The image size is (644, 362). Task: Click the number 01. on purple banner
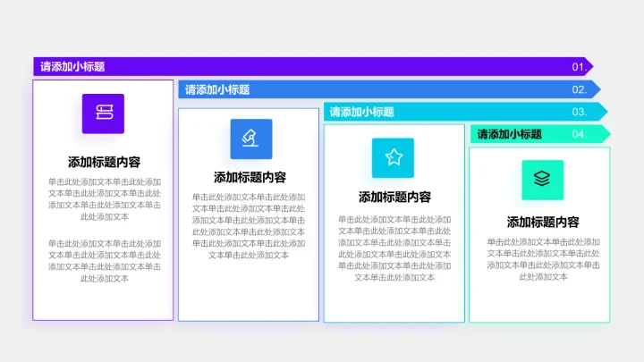(580, 67)
